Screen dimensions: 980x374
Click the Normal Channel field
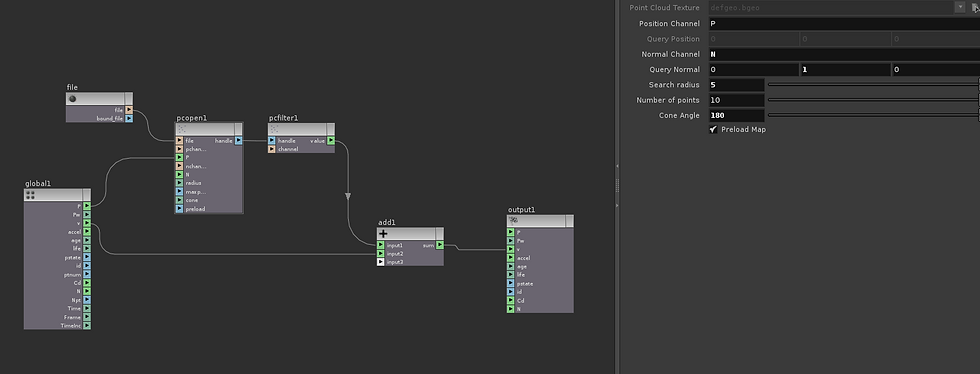(844, 54)
